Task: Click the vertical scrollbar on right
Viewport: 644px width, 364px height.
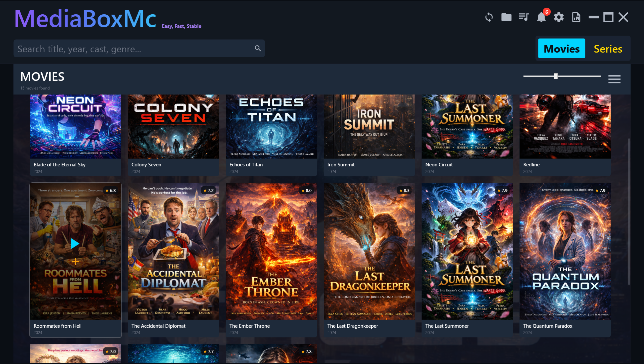Action: tap(629, 211)
